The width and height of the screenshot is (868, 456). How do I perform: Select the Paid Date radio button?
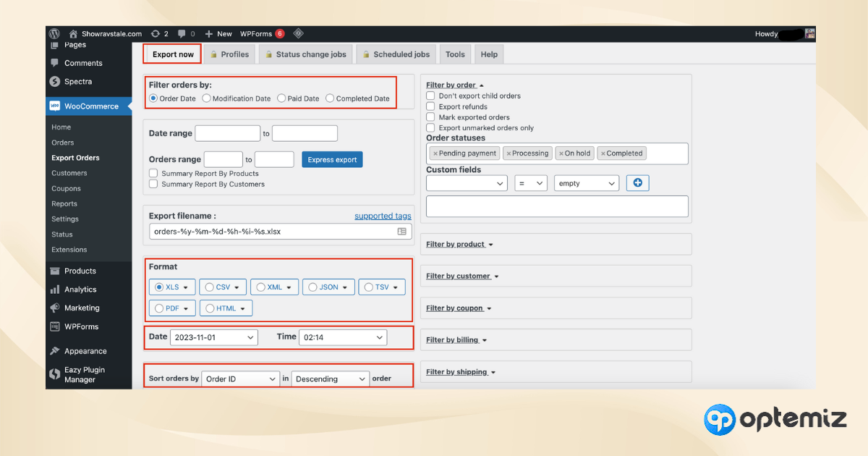point(281,98)
